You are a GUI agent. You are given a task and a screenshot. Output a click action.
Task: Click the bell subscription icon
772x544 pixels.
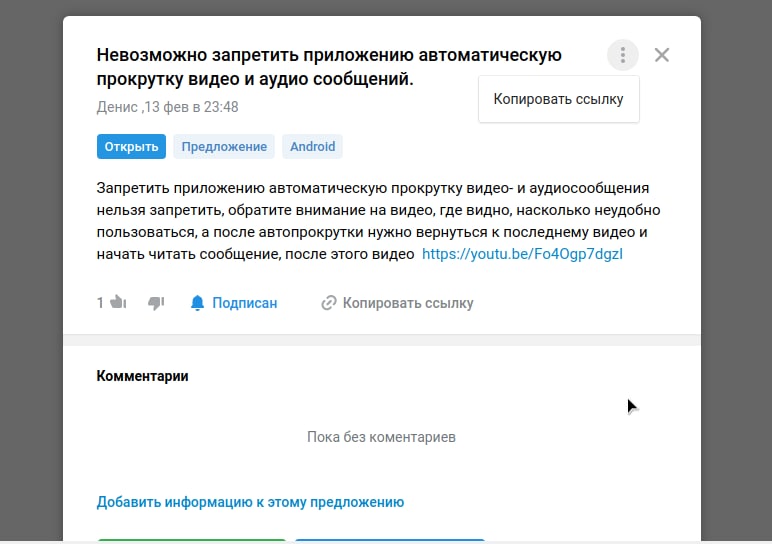tap(197, 303)
